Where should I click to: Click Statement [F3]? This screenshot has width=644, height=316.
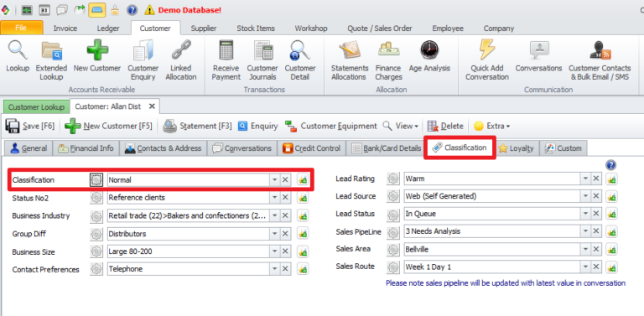198,126
